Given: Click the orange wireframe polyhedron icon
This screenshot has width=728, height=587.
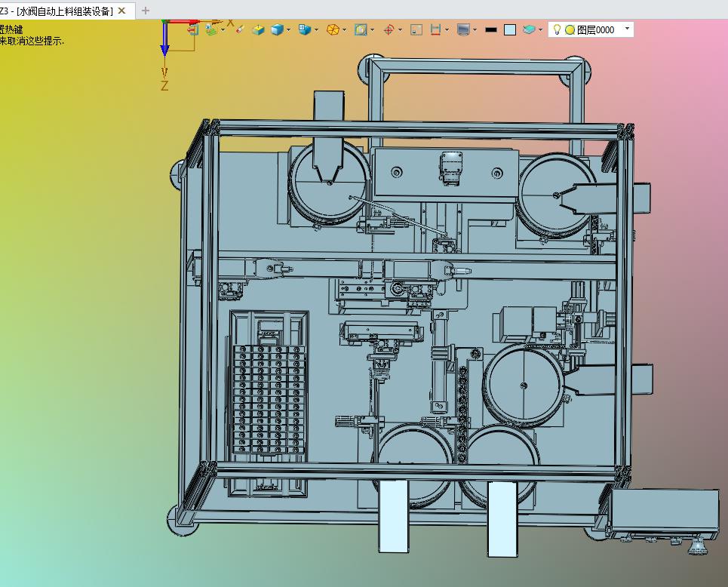Looking at the screenshot, I should 332,29.
